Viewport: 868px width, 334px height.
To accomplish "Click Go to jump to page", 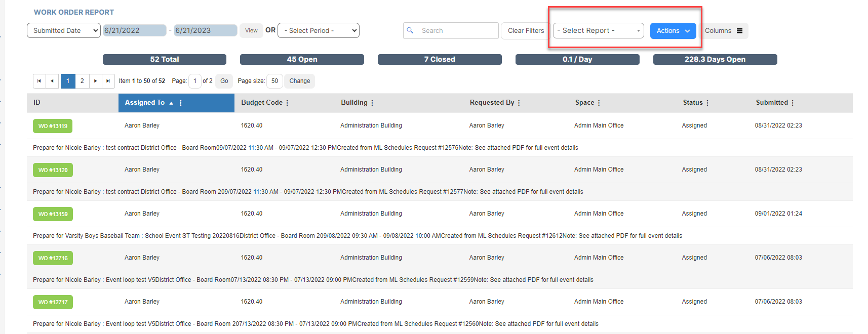I will [224, 81].
